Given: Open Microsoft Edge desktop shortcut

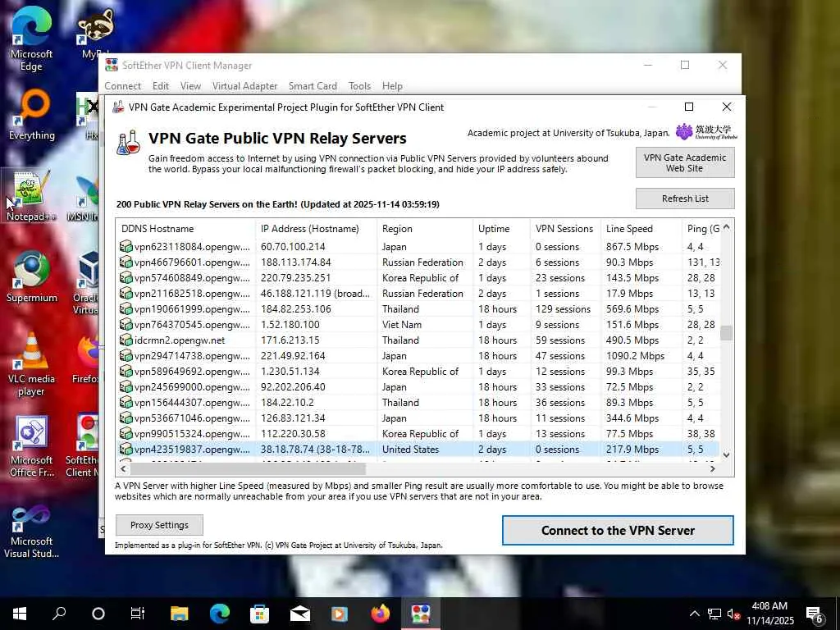Looking at the screenshot, I should coord(31,40).
